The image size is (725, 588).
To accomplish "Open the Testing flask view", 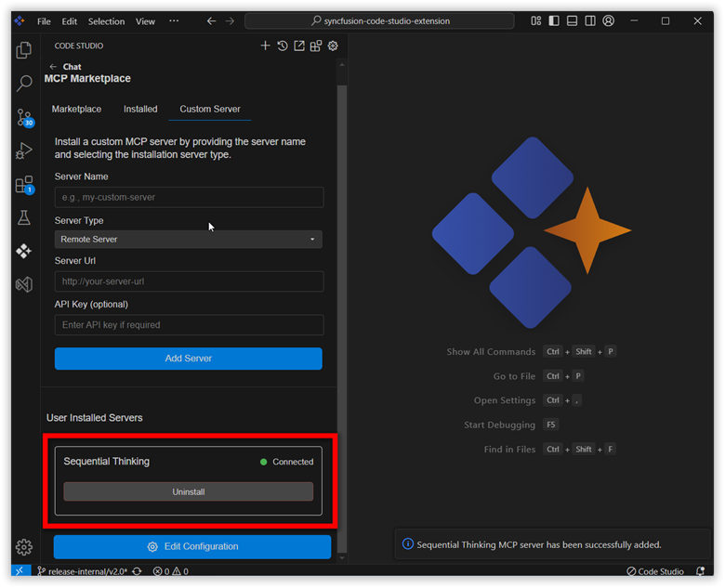I will pyautogui.click(x=24, y=217).
